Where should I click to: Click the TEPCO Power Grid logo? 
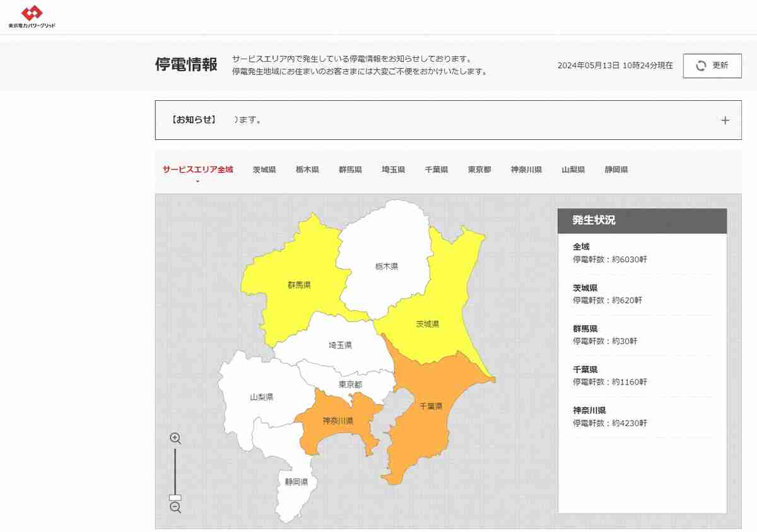coord(32,17)
